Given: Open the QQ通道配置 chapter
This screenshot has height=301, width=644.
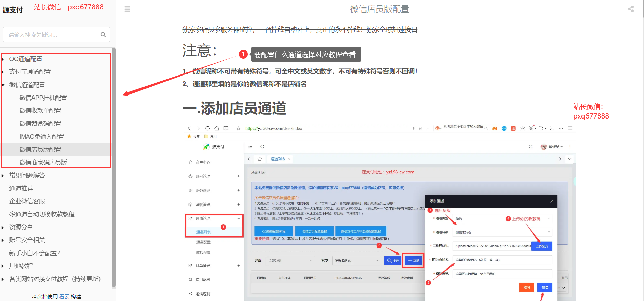Looking at the screenshot, I should [x=26, y=59].
